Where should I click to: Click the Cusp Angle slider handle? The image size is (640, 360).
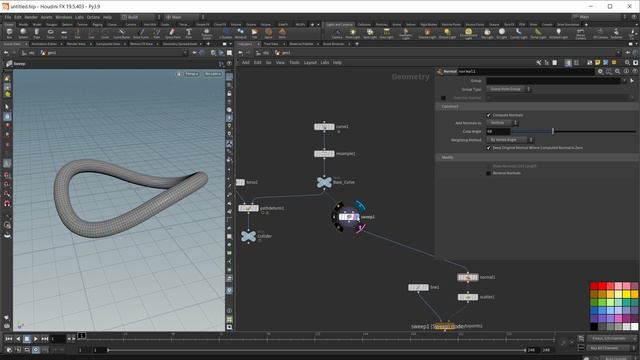pos(553,131)
